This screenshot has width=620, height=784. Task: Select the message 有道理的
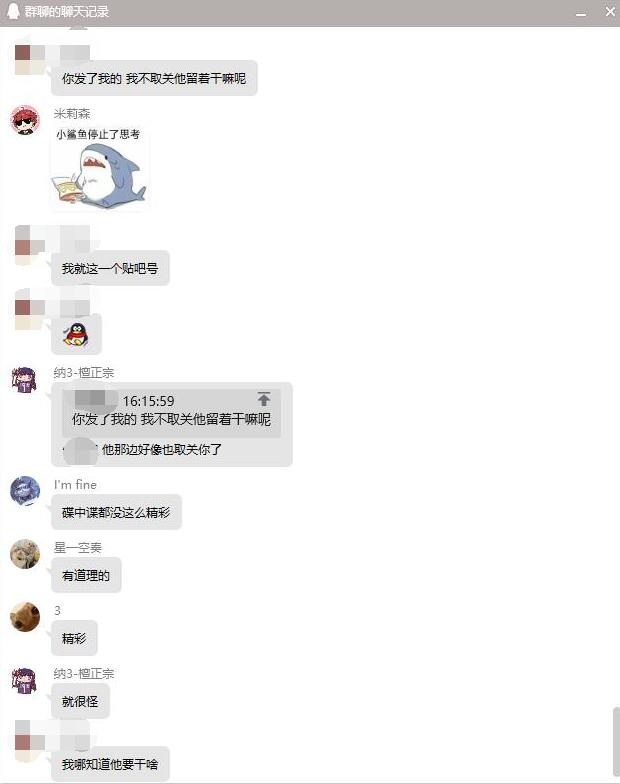(86, 576)
